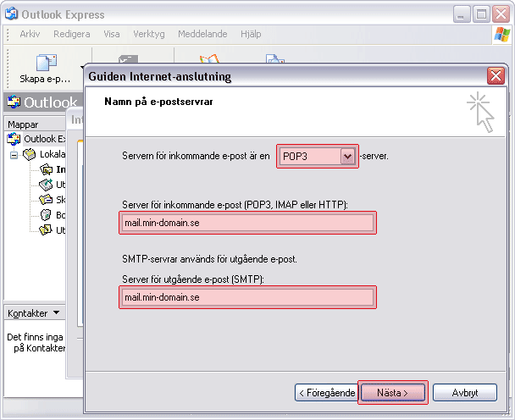Open the Borttaget deleted items trash icon
The width and height of the screenshot is (515, 420).
pos(46,215)
